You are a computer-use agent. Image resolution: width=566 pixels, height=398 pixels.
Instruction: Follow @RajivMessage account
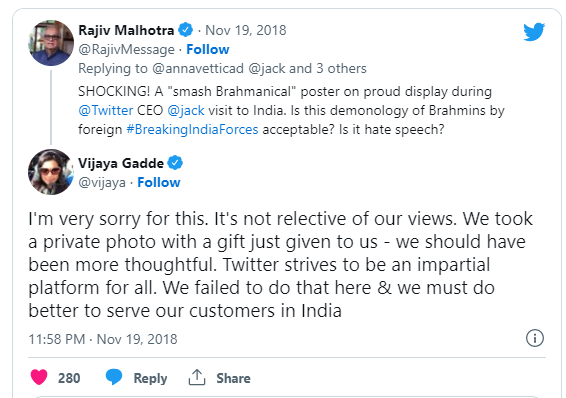tap(208, 49)
